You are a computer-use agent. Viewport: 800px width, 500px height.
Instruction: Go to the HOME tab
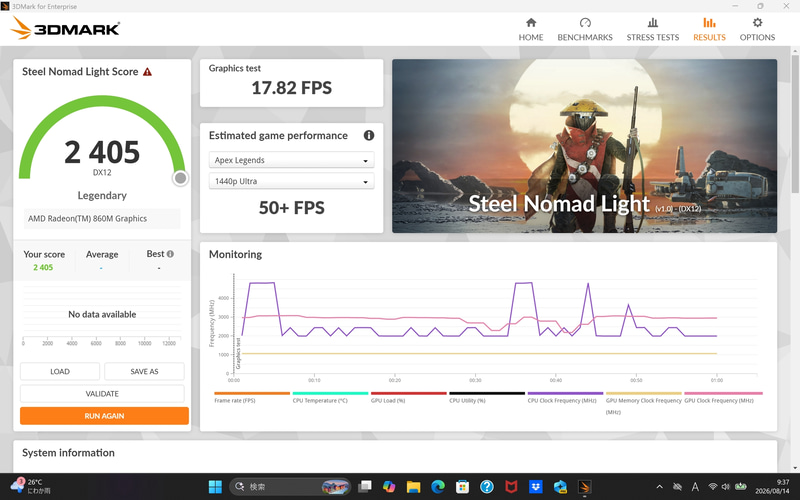tap(531, 30)
